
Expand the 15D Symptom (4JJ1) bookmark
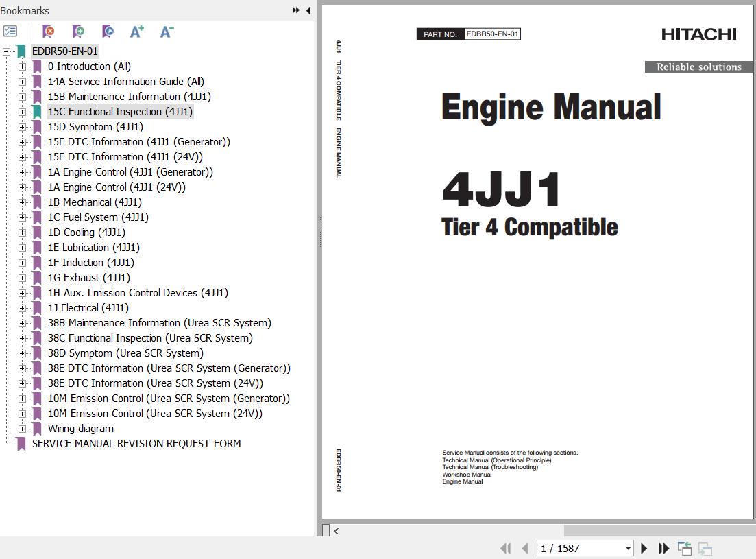[x=22, y=128]
